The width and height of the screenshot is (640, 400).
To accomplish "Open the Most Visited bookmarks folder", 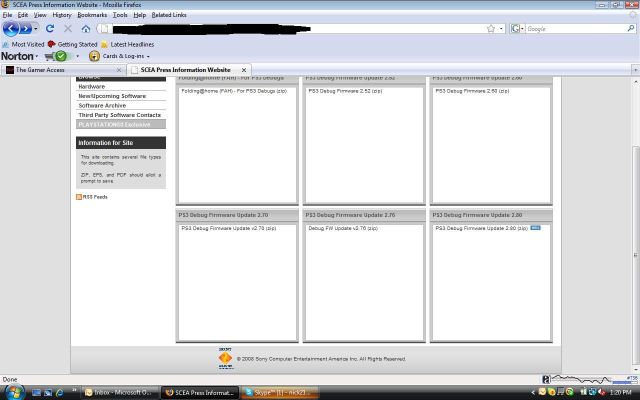I will [23, 44].
